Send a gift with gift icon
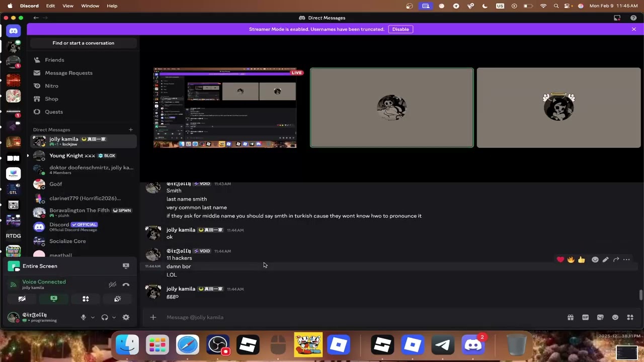The width and height of the screenshot is (644, 362). (571, 317)
